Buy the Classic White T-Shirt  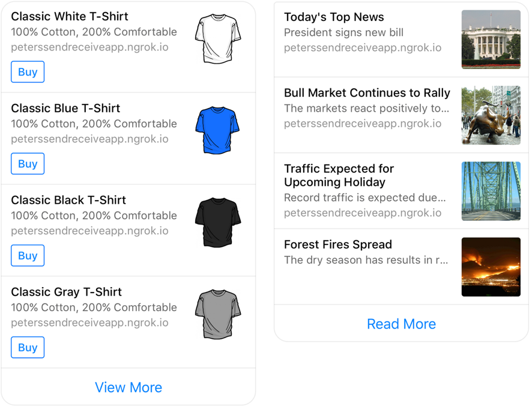[x=28, y=71]
